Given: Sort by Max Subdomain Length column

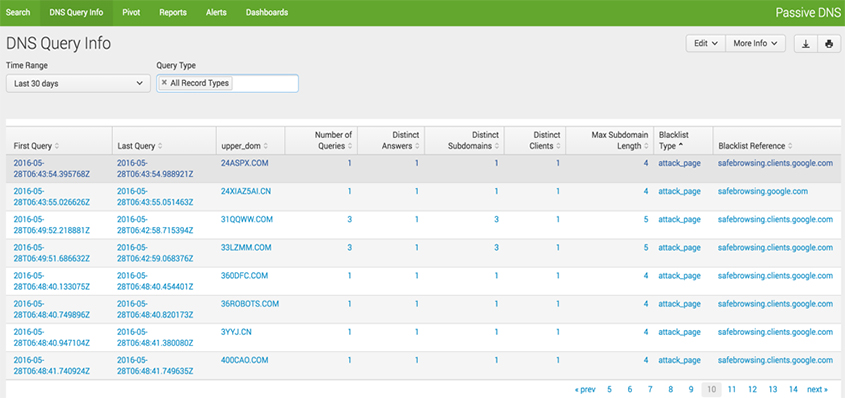Looking at the screenshot, I should pyautogui.click(x=620, y=140).
